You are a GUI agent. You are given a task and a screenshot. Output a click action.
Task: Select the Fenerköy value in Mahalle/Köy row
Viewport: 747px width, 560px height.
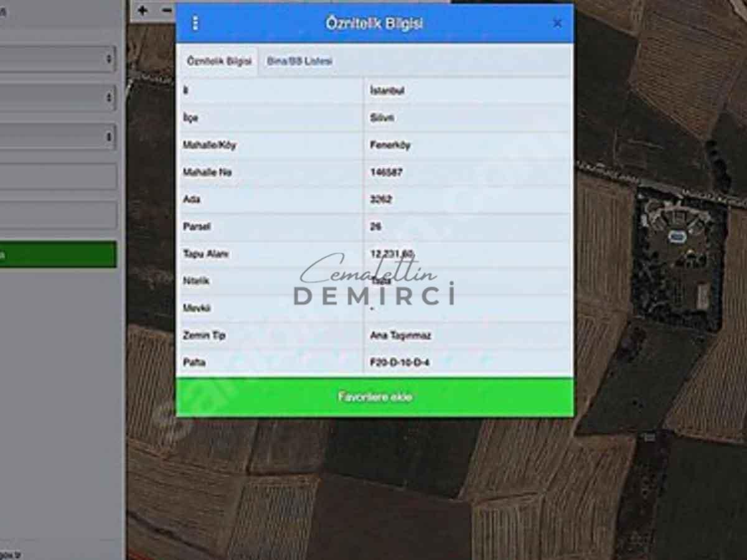(x=390, y=145)
